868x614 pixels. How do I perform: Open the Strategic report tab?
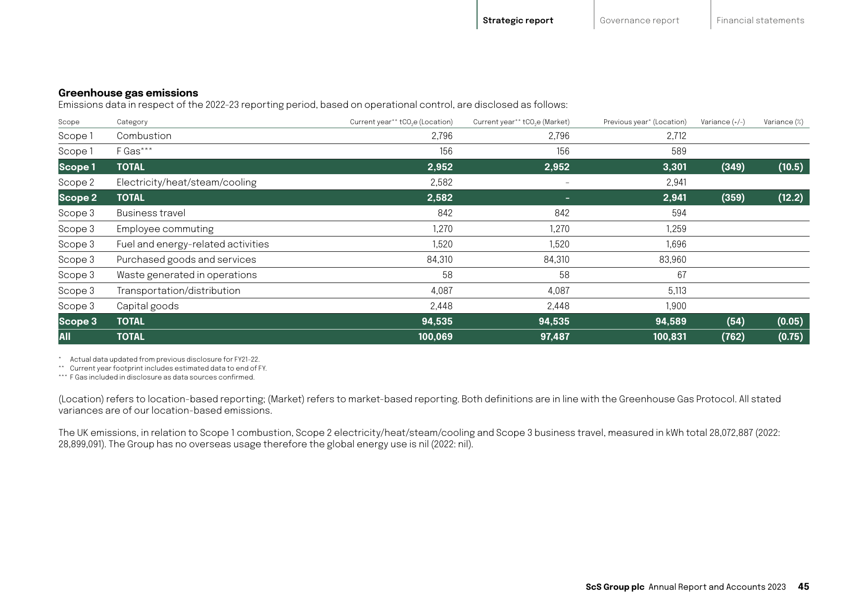point(518,20)
